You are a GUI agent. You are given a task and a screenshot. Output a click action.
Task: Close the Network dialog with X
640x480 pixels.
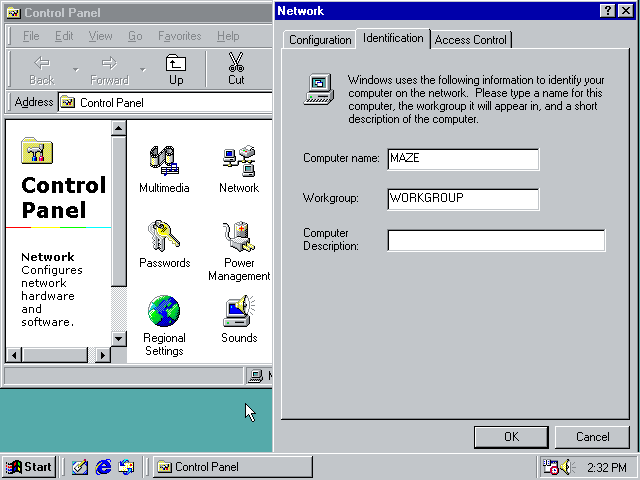tap(625, 11)
